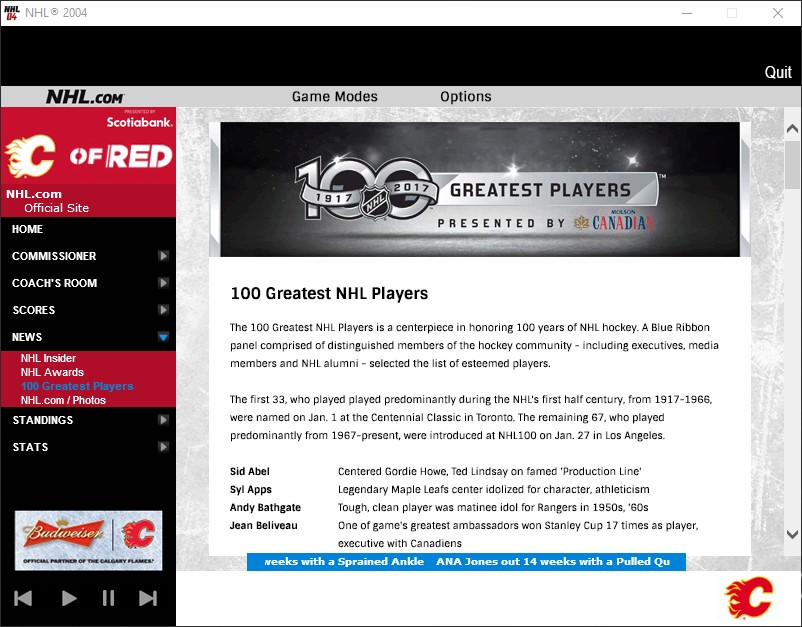Skip to previous music track

pyautogui.click(x=23, y=598)
